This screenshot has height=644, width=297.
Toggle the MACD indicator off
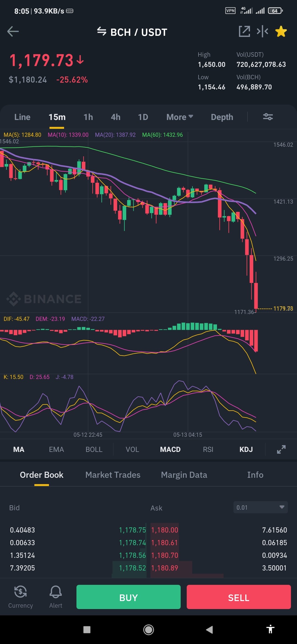170,449
